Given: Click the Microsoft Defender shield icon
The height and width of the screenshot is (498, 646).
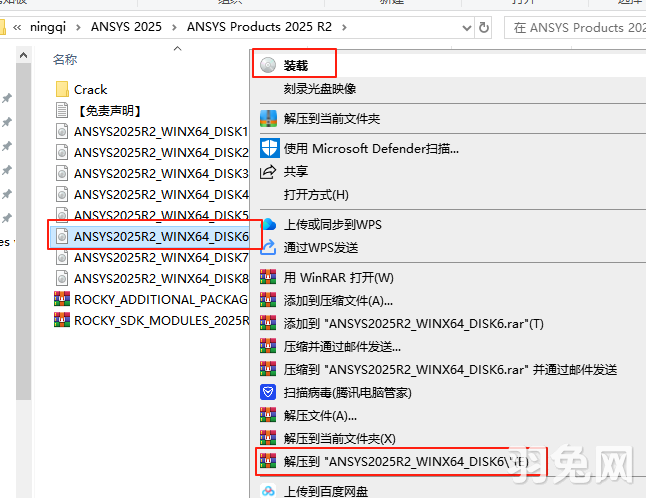Looking at the screenshot, I should click(269, 148).
